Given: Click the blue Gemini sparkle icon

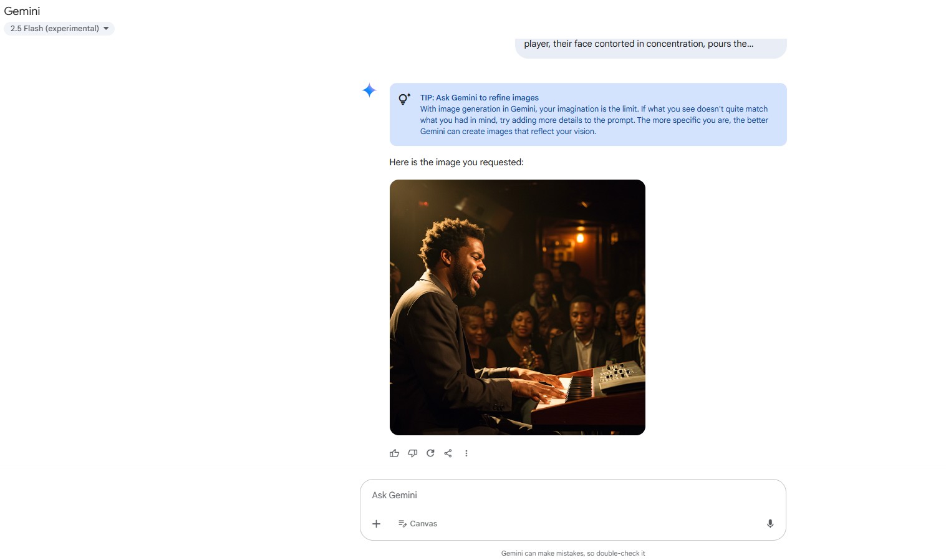Looking at the screenshot, I should (x=369, y=90).
